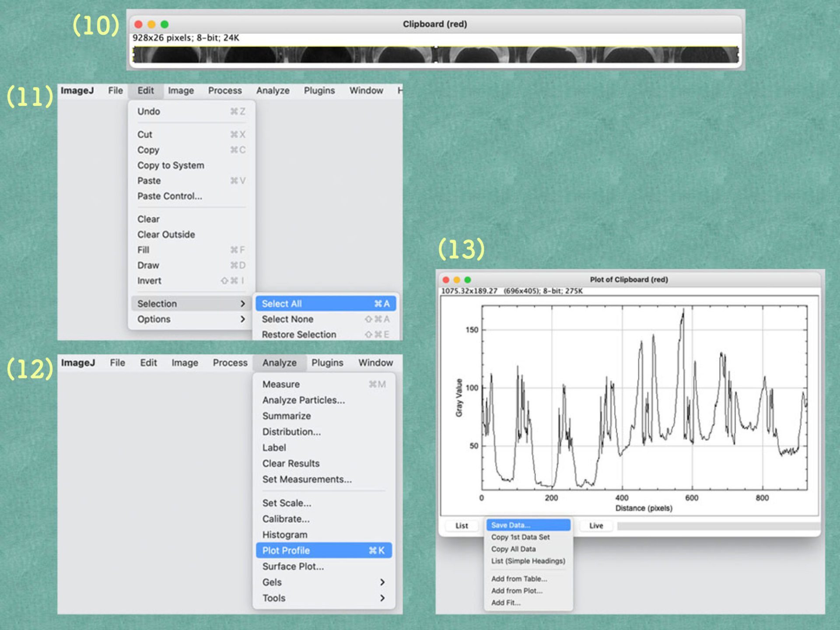Close the Clipboard (red) window

coord(138,24)
